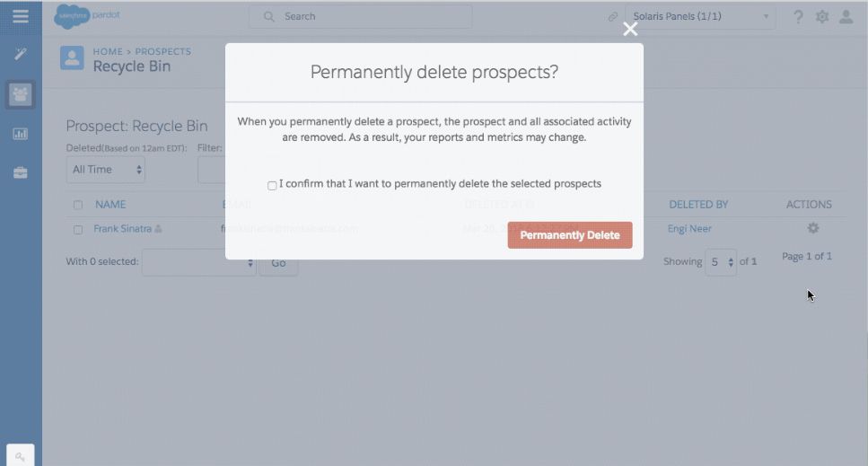
Task: Open the Engi Neer user link
Action: [689, 229]
